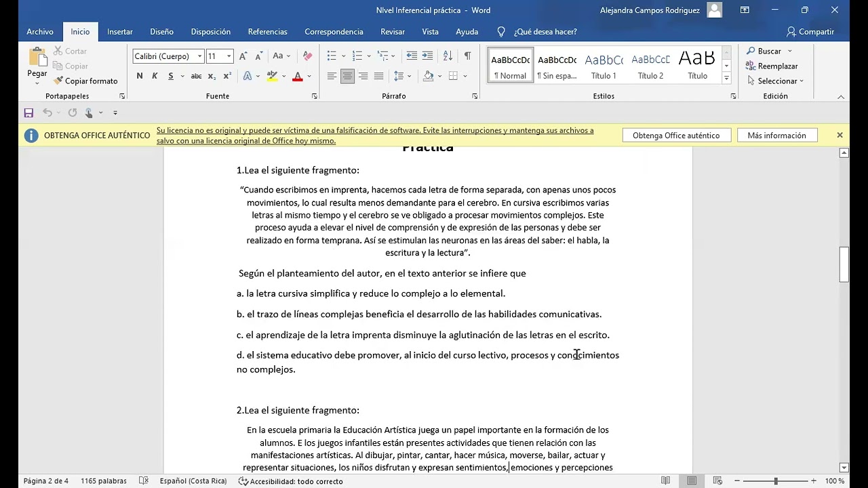Select Copiar in the clipboard group
The image size is (868, 488).
(71, 66)
